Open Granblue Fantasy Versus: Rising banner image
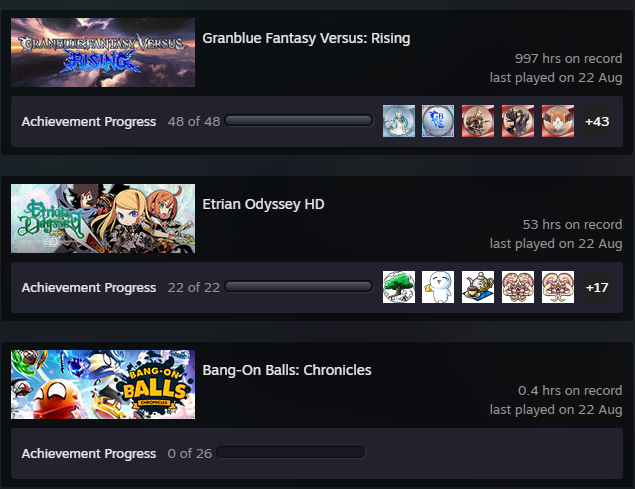The image size is (635, 489). [103, 52]
